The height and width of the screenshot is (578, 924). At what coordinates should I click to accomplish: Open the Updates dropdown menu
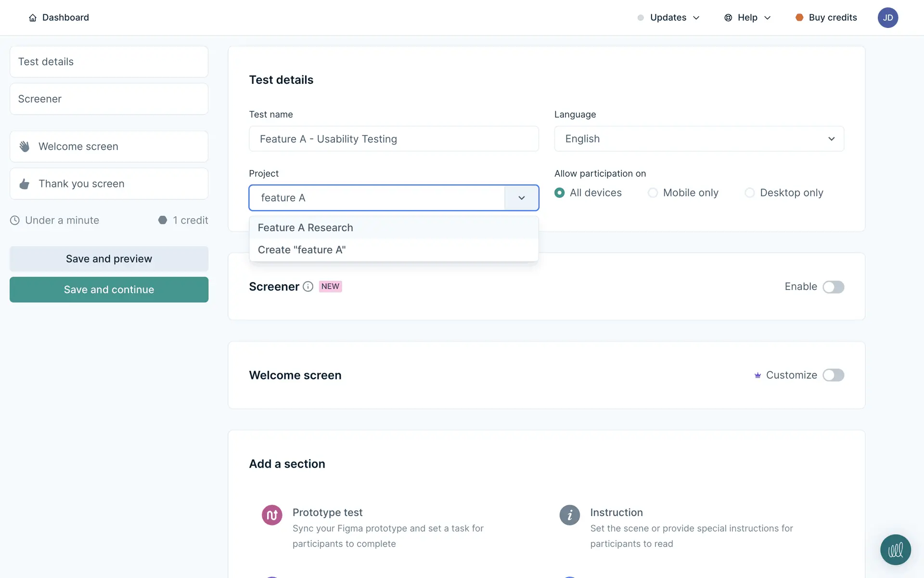[668, 18]
